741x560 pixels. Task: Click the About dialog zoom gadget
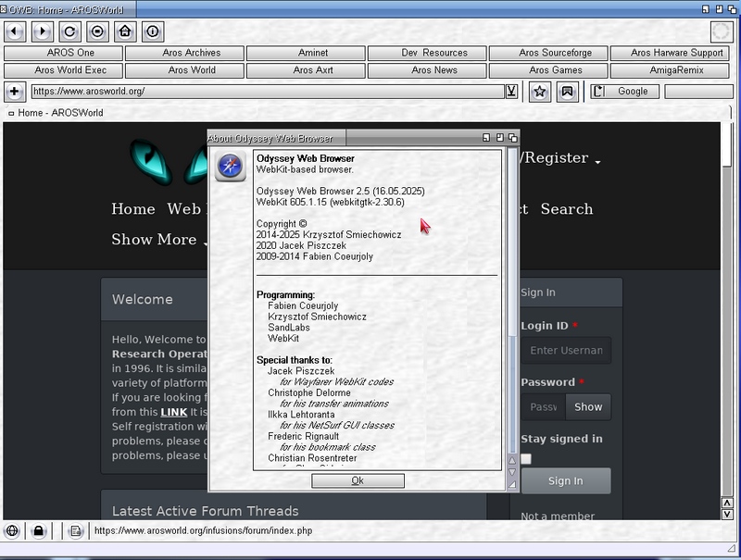pos(500,138)
